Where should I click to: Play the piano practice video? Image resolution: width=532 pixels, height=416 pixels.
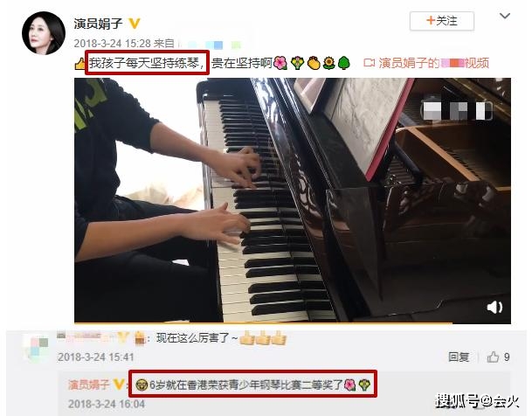click(293, 200)
